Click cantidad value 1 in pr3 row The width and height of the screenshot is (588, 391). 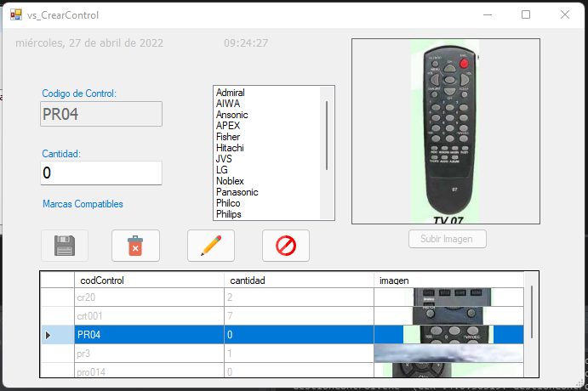tap(299, 353)
